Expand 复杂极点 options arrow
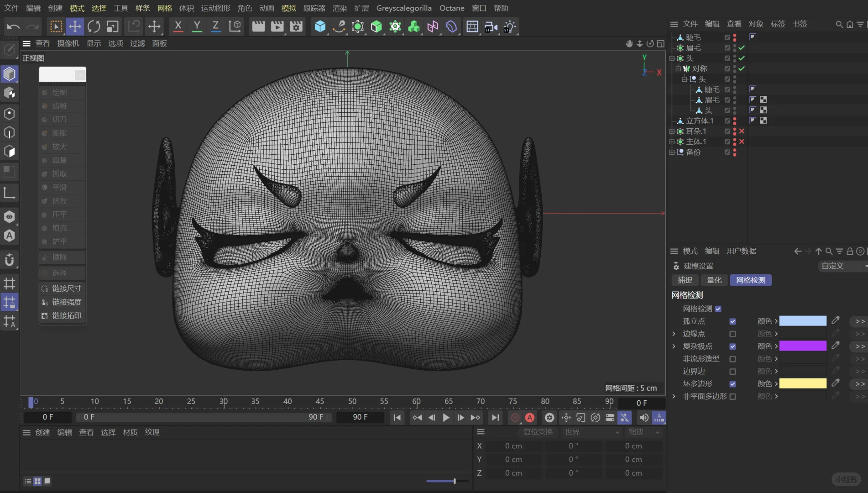Image resolution: width=868 pixels, height=493 pixels. (674, 346)
